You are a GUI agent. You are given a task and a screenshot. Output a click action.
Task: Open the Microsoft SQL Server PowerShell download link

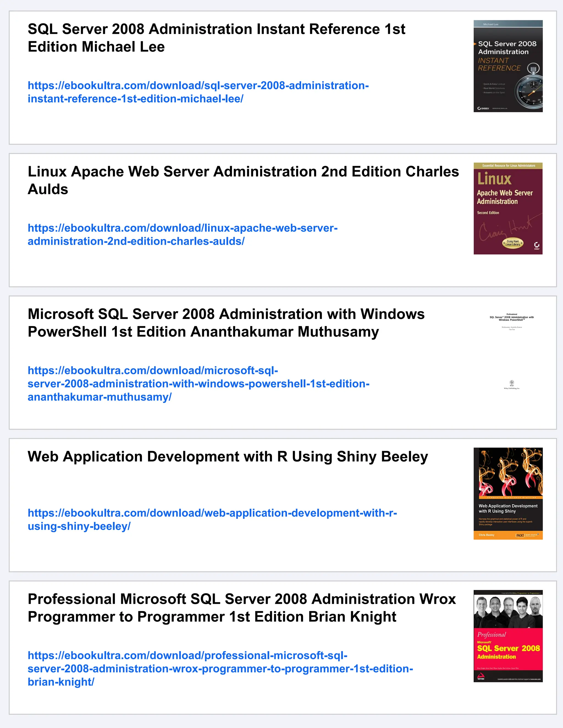pyautogui.click(x=198, y=383)
